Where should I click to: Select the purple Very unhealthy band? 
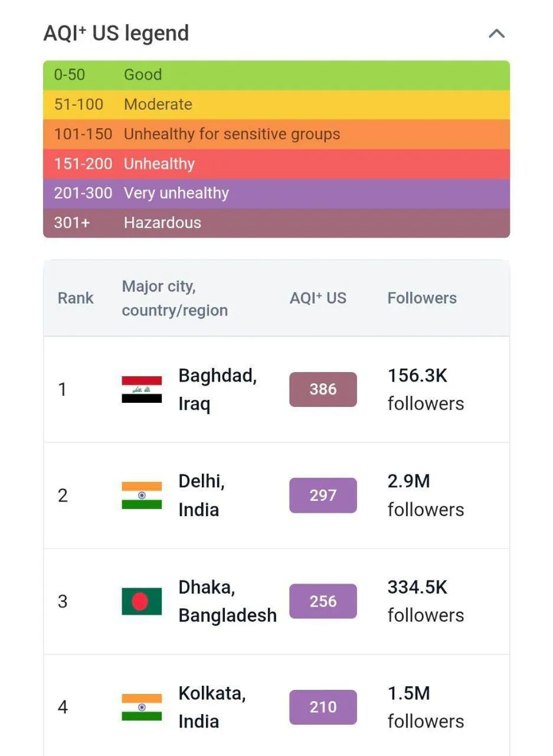(276, 193)
